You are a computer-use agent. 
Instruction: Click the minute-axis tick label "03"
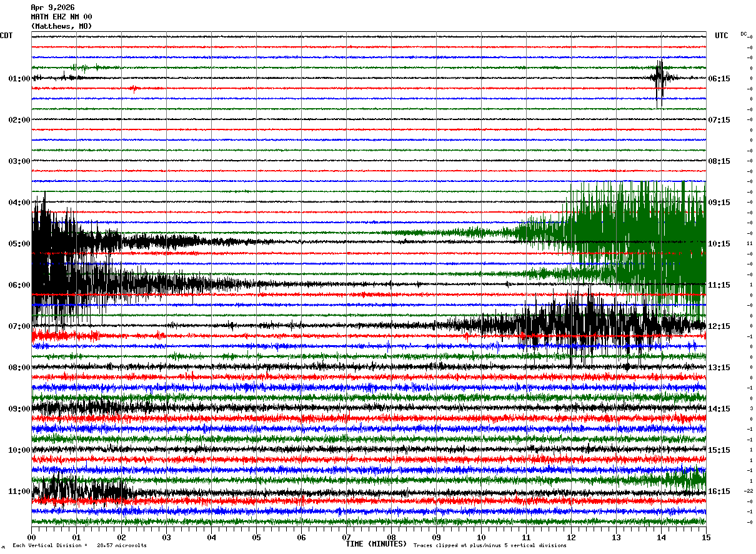pyautogui.click(x=166, y=537)
